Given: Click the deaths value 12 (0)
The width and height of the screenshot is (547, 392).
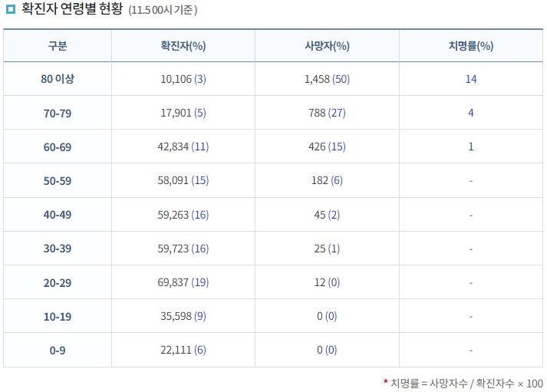Looking at the screenshot, I should pos(327,282).
